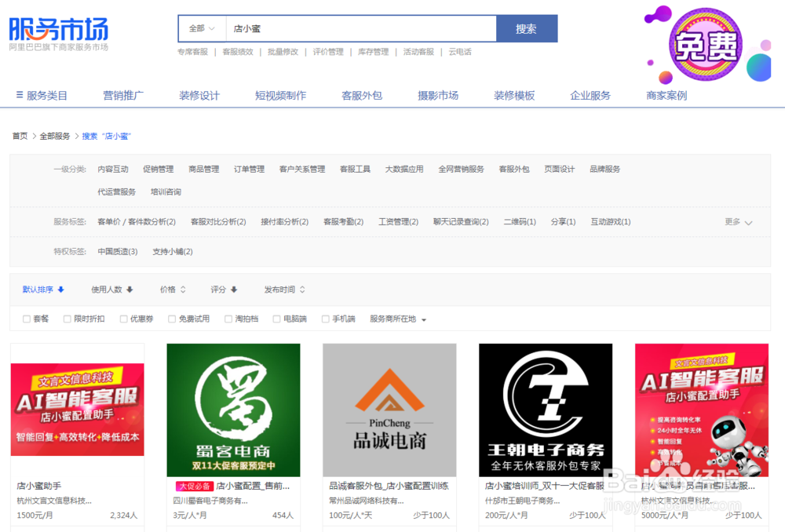Check the 手机端 filter
This screenshot has height=532, width=785.
click(x=326, y=319)
